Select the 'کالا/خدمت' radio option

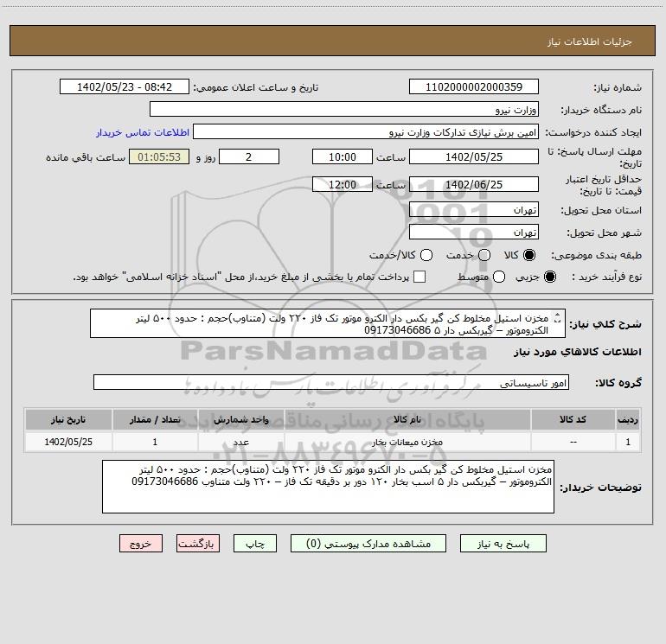(426, 255)
